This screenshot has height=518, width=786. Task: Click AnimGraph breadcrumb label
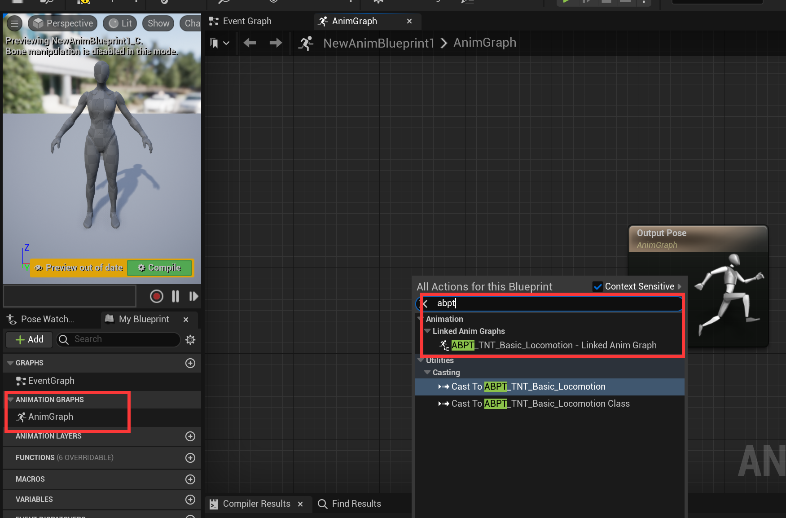[485, 43]
